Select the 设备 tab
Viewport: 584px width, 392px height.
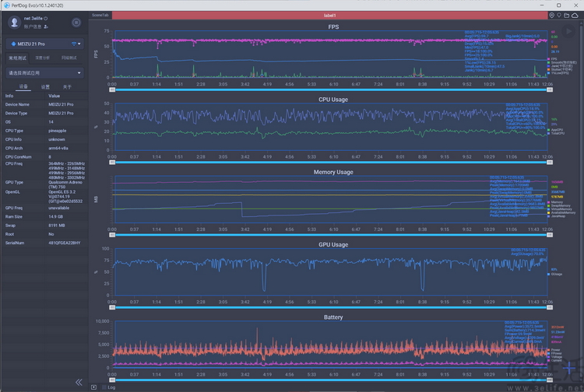[x=23, y=86]
